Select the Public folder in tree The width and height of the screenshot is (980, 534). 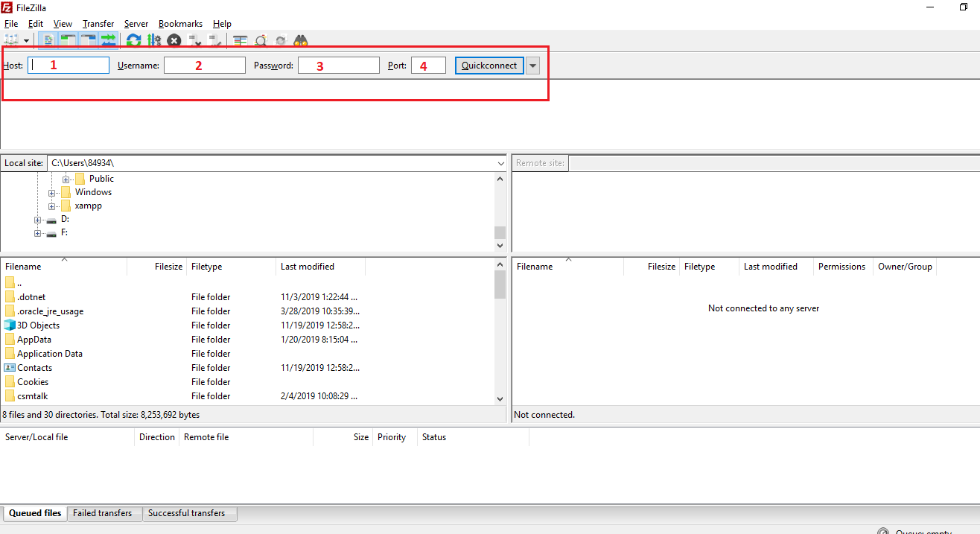coord(101,179)
